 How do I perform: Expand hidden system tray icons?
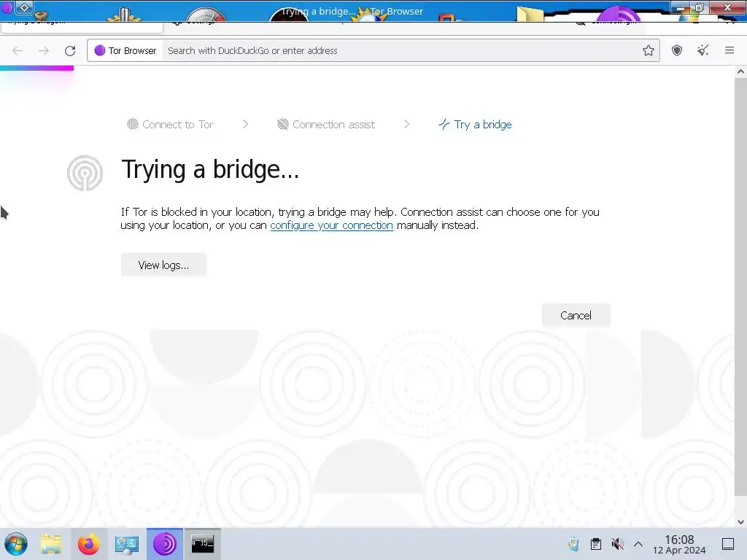pyautogui.click(x=638, y=544)
